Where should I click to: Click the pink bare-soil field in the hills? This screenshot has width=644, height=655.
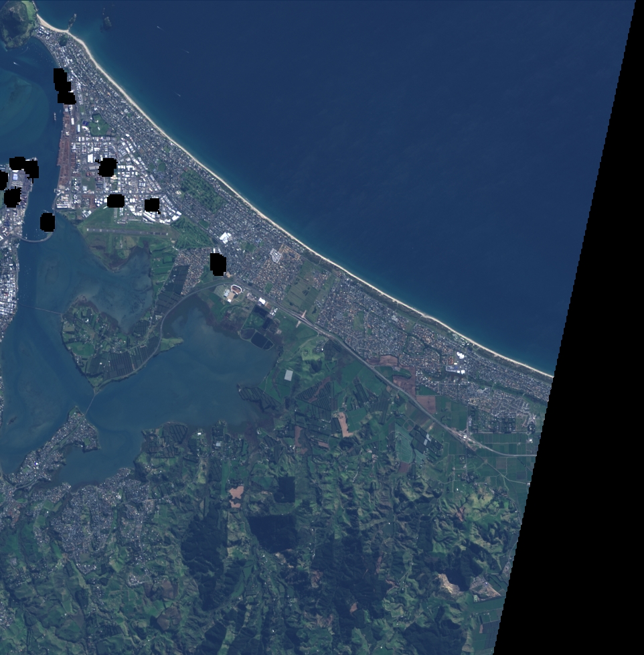point(236,494)
